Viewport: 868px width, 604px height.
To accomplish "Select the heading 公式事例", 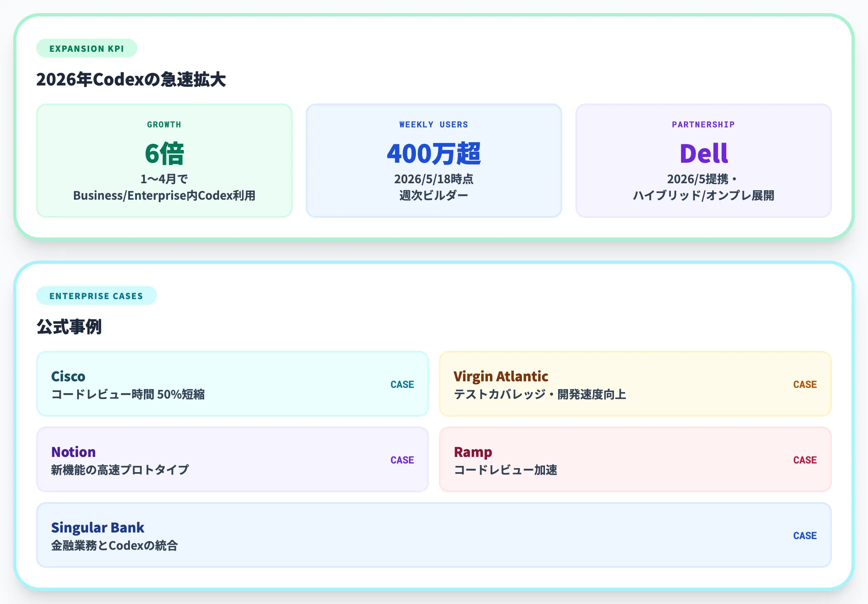I will coord(69,327).
